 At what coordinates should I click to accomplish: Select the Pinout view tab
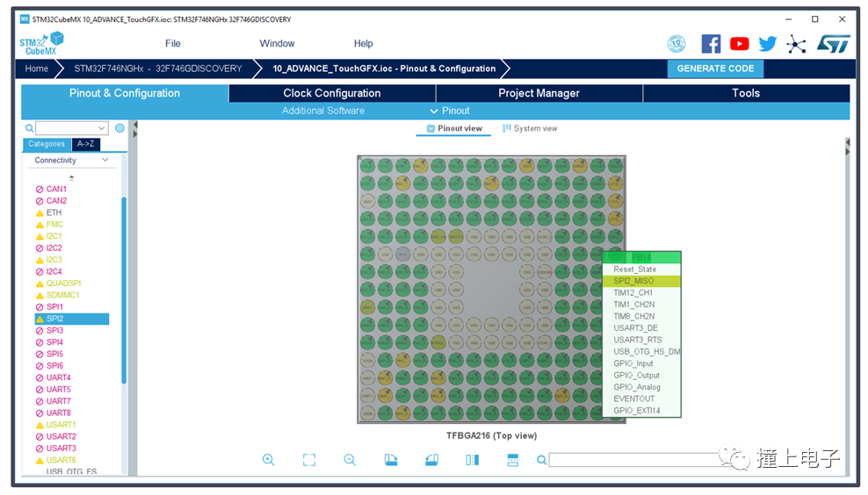(x=454, y=128)
